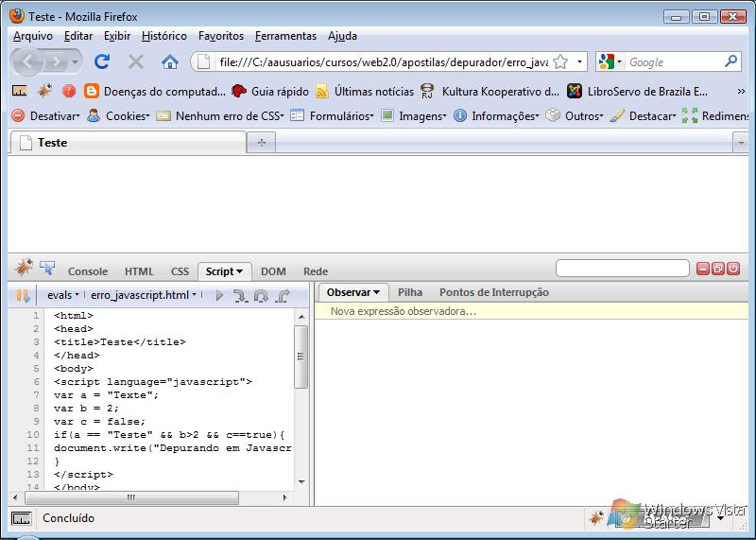Screen dimensions: 756x540
Task: Select the Teste browser tab
Action: point(128,143)
